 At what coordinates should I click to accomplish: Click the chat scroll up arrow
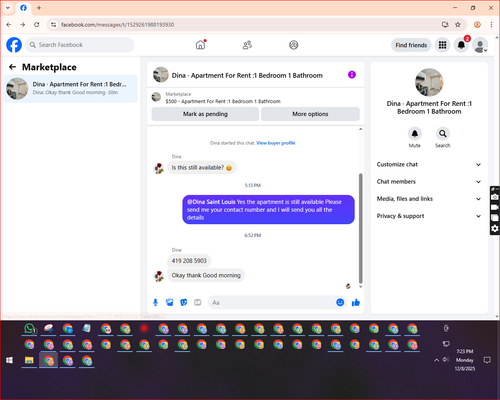point(360,129)
